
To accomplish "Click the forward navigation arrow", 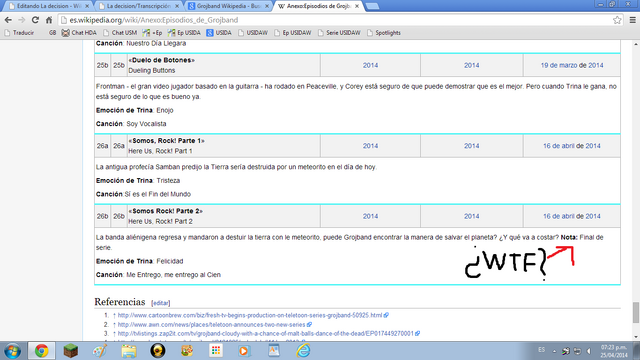I will [x=22, y=20].
